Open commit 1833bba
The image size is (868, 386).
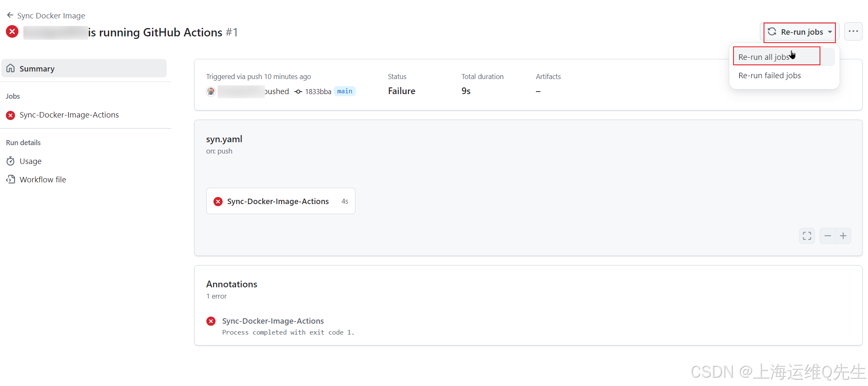318,92
